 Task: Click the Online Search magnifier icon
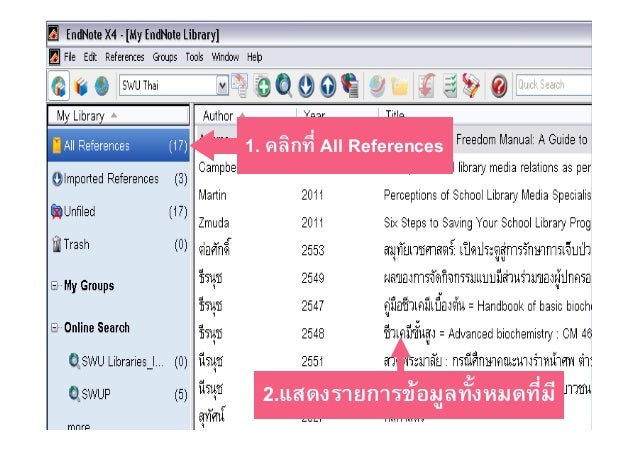[x=284, y=86]
